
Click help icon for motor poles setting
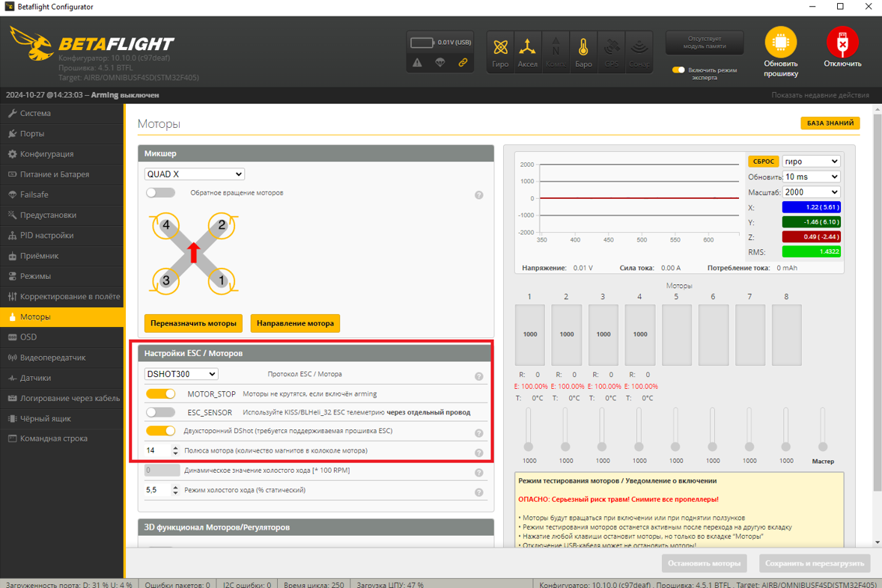[x=479, y=453]
